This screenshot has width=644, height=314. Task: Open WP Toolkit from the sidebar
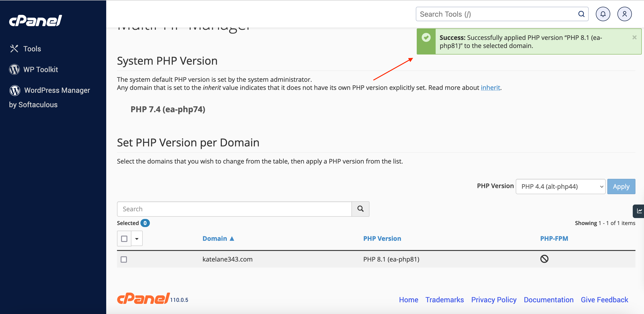pos(34,69)
